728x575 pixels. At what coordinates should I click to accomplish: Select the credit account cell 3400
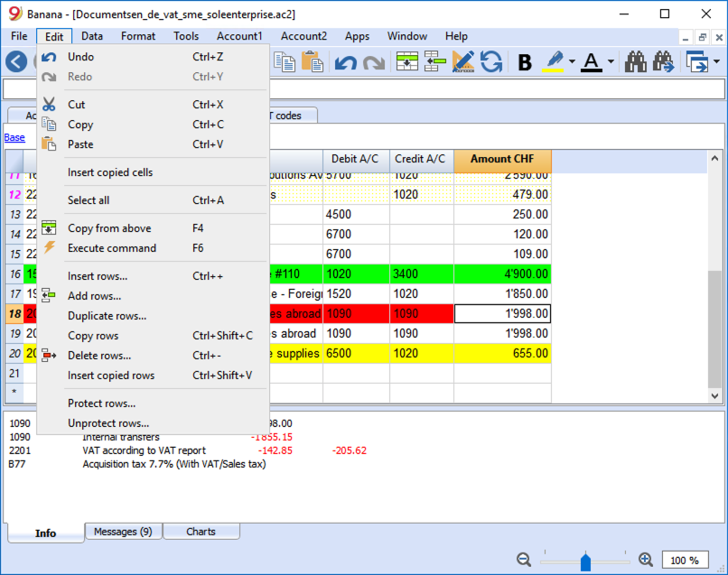422,274
